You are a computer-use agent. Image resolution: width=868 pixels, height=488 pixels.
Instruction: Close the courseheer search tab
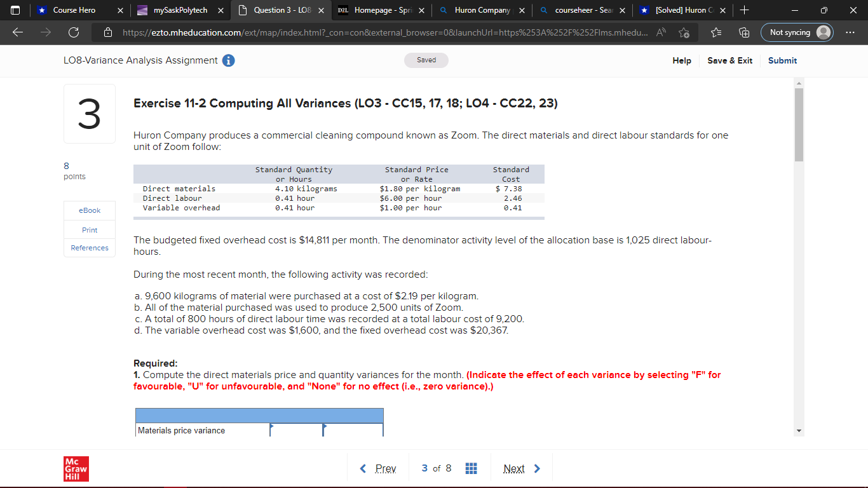[622, 10]
